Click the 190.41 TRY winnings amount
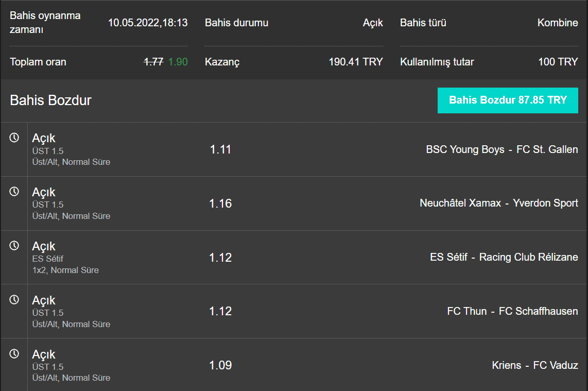The height and width of the screenshot is (391, 588). click(356, 61)
